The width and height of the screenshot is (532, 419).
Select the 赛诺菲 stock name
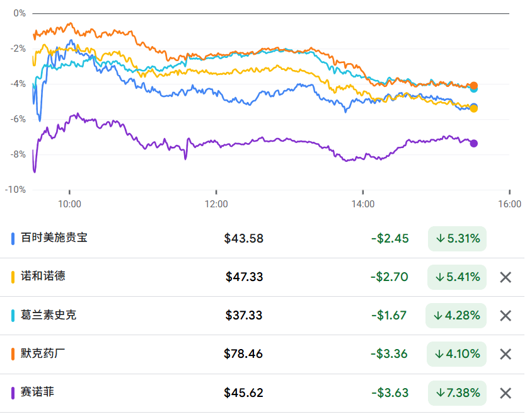[37, 392]
